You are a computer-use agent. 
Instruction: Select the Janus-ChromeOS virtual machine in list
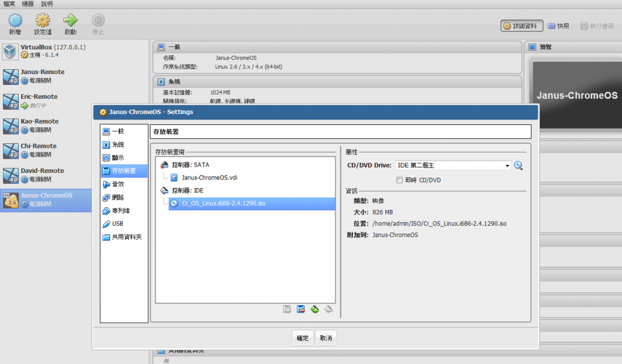[x=46, y=200]
